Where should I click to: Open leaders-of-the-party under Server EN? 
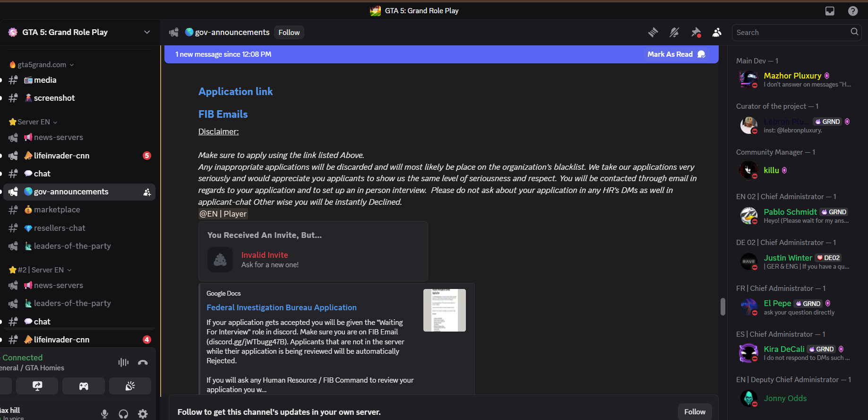[x=79, y=246]
